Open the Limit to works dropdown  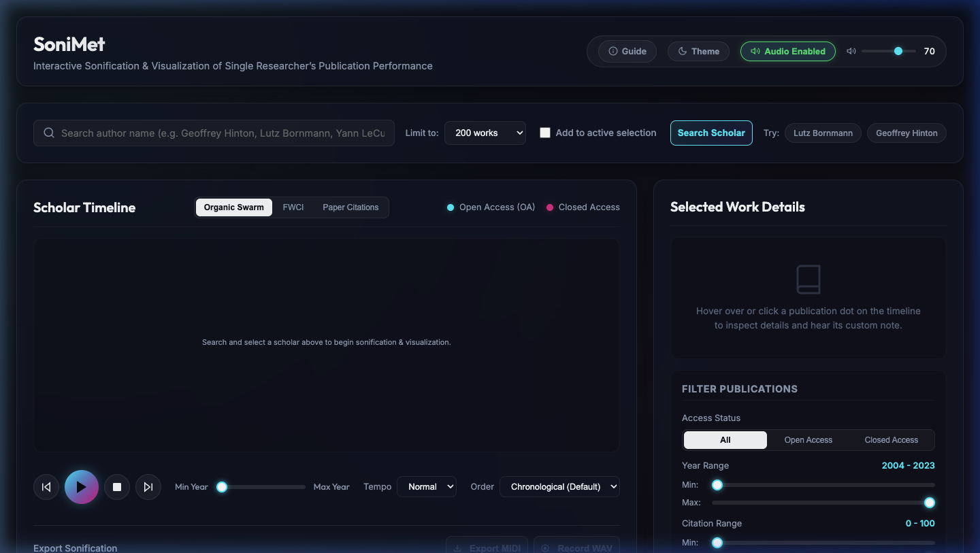coord(485,133)
